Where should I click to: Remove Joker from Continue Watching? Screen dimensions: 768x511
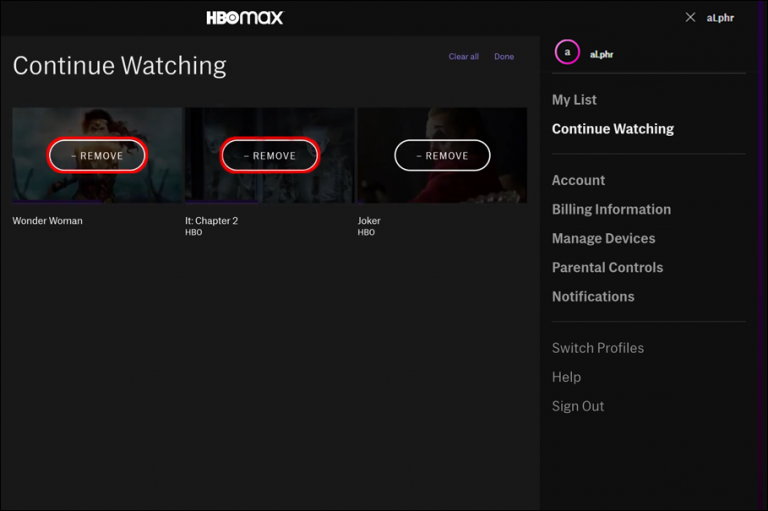(442, 155)
